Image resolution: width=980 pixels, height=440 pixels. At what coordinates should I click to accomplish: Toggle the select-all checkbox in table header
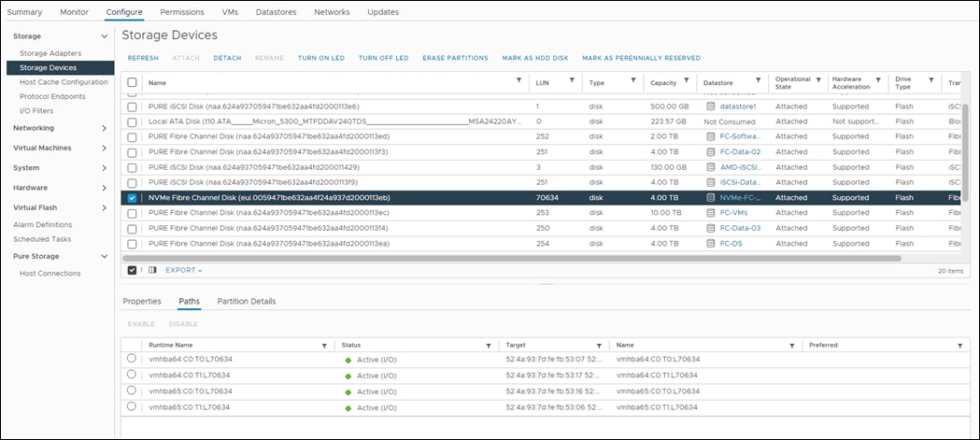132,82
